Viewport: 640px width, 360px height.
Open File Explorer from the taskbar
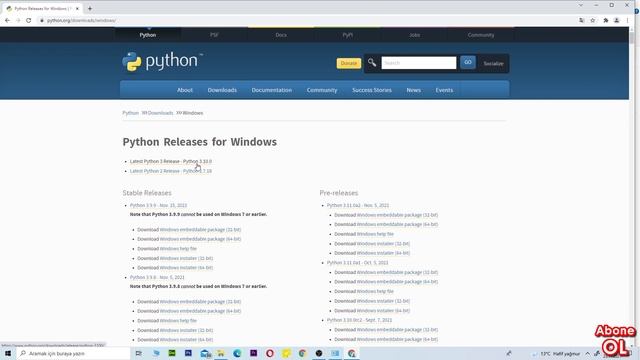[221, 353]
